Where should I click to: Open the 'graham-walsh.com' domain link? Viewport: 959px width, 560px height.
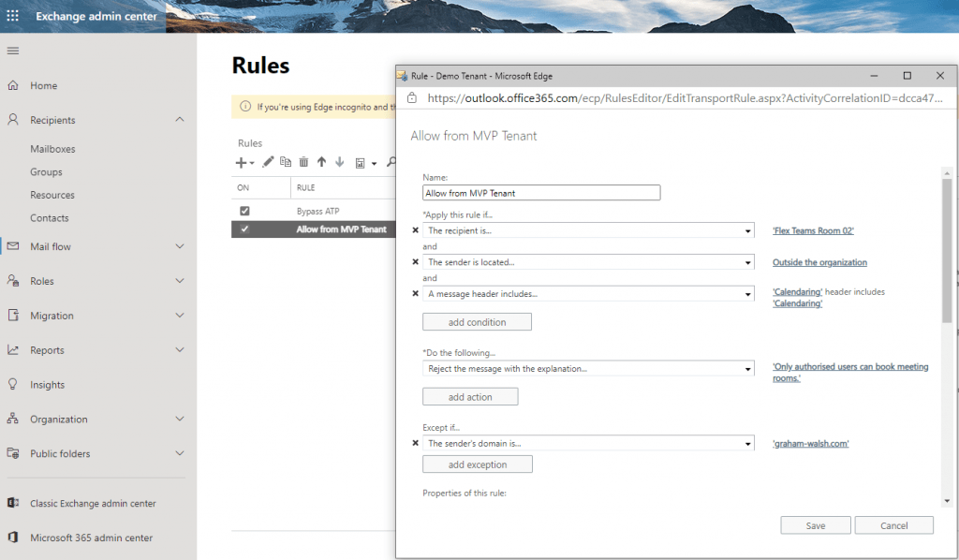pos(810,443)
